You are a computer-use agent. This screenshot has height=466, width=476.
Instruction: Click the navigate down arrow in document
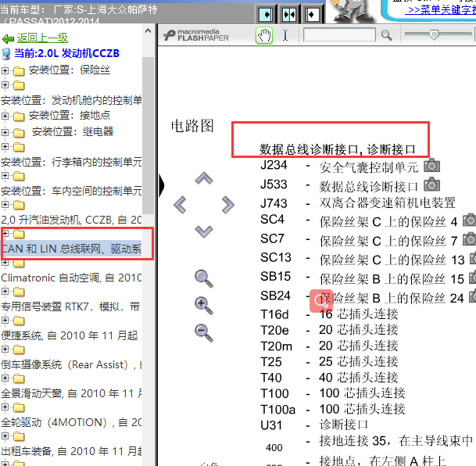point(204,231)
